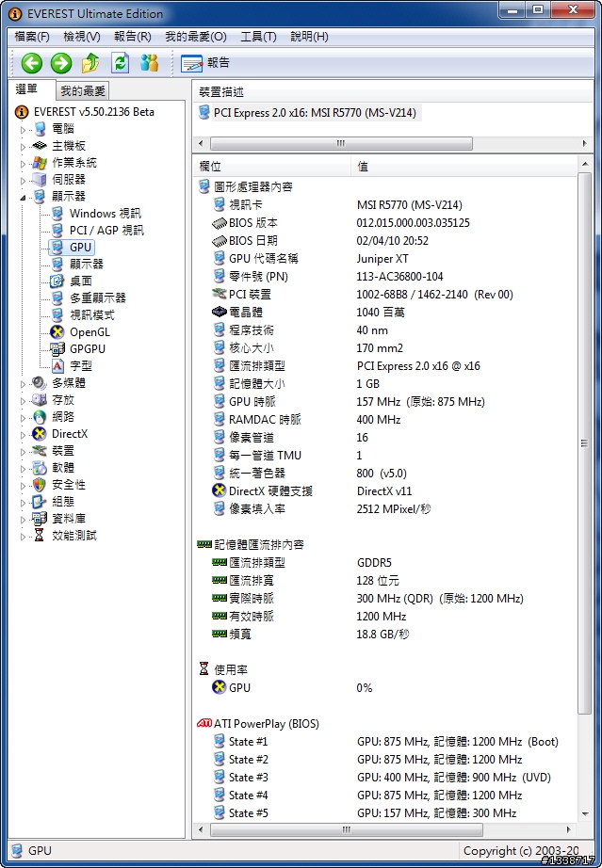602x868 pixels.
Task: Click the DirectX tree icon
Action: pos(40,433)
